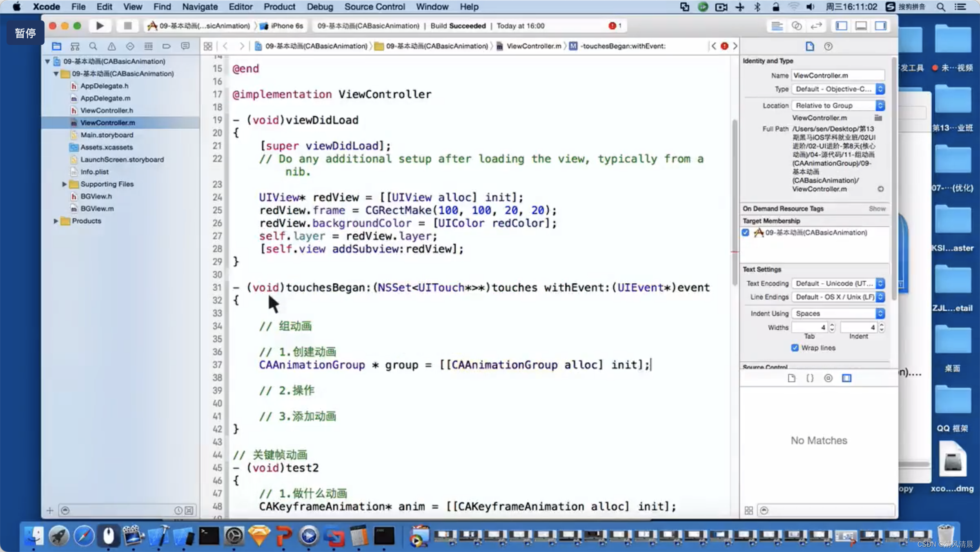Toggle the Navigator pane

[842, 26]
